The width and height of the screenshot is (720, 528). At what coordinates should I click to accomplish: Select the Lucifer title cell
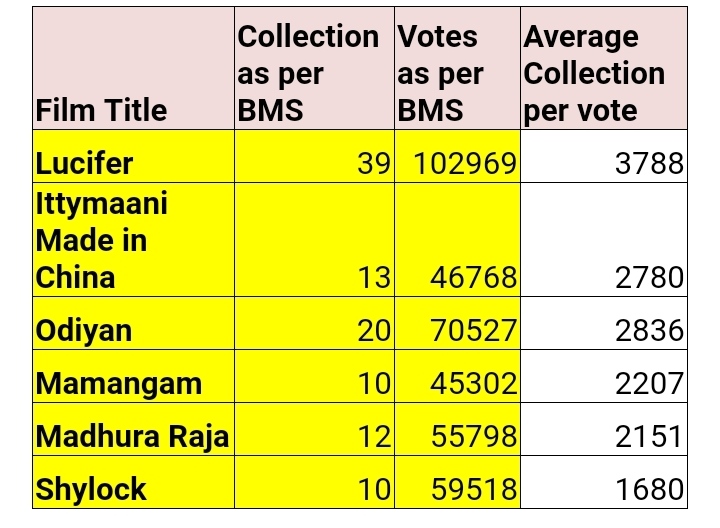pos(134,156)
